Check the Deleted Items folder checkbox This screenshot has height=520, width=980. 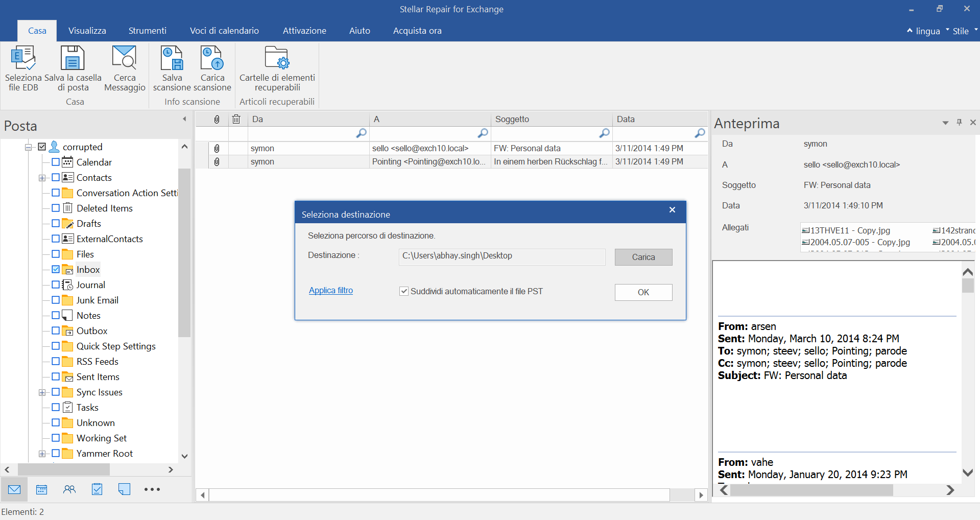56,208
